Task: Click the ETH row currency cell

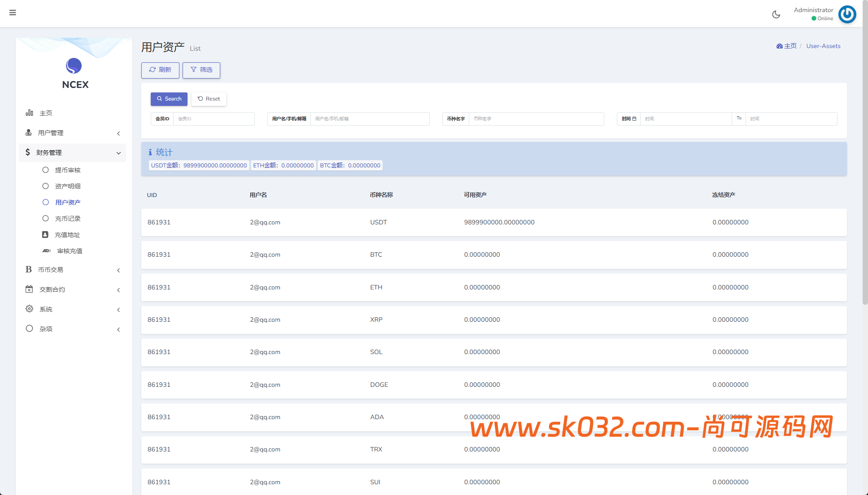Action: [x=376, y=287]
